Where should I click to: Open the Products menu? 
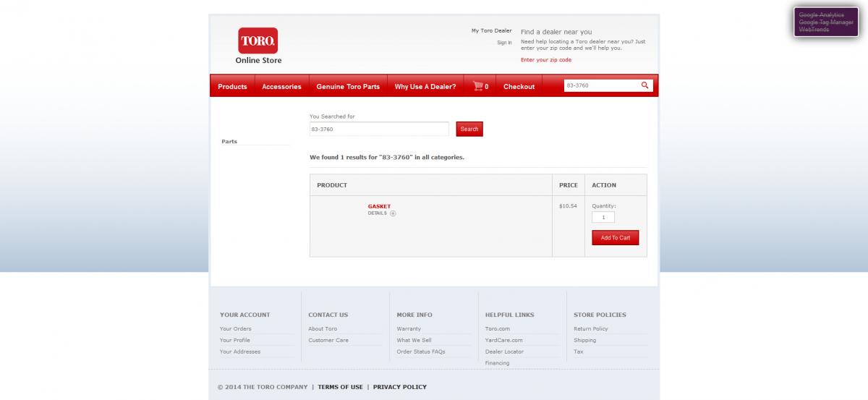[232, 86]
